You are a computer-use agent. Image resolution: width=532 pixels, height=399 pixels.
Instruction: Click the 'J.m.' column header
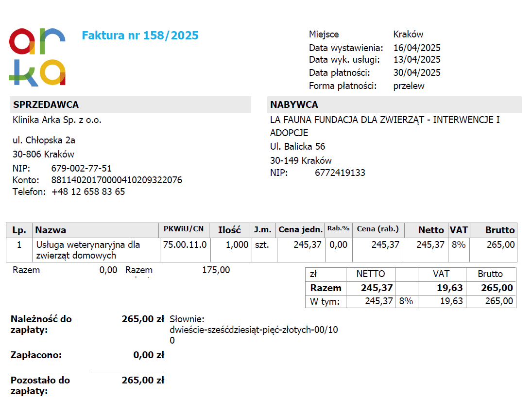click(263, 230)
